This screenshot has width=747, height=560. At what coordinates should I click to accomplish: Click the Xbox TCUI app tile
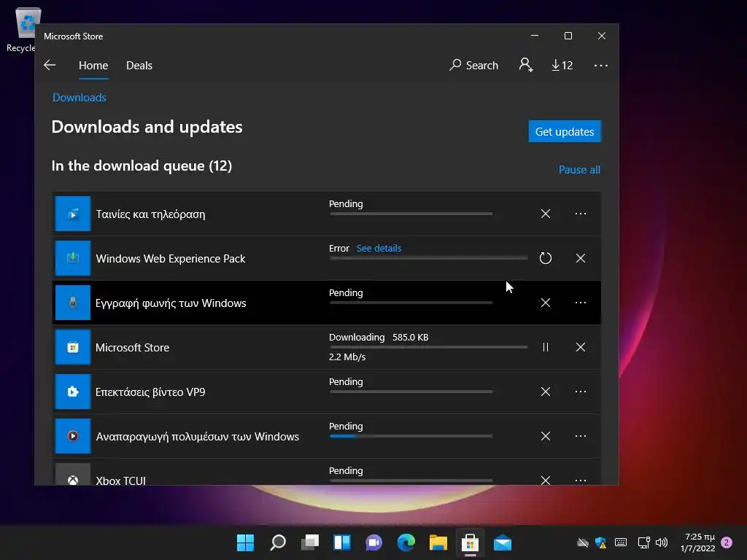pos(73,474)
